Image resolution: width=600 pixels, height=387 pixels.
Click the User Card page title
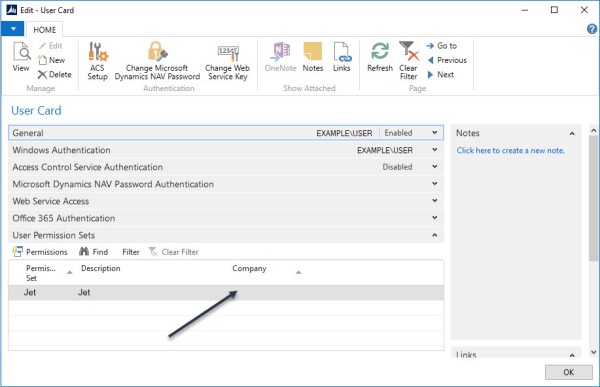(x=36, y=111)
